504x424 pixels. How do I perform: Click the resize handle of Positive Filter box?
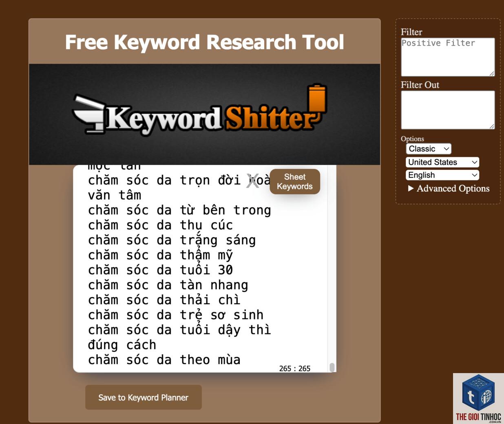(x=492, y=74)
